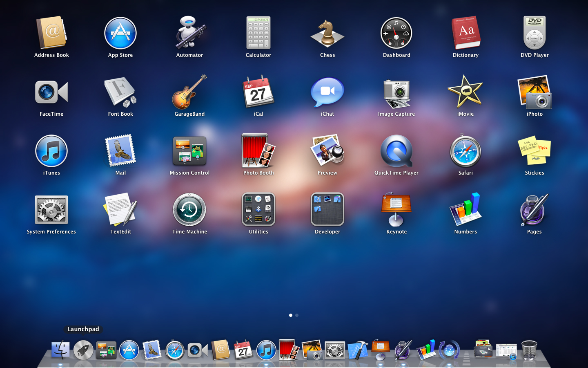The height and width of the screenshot is (368, 588).
Task: Open FaceTime from the Launchpad grid
Action: coord(51,92)
